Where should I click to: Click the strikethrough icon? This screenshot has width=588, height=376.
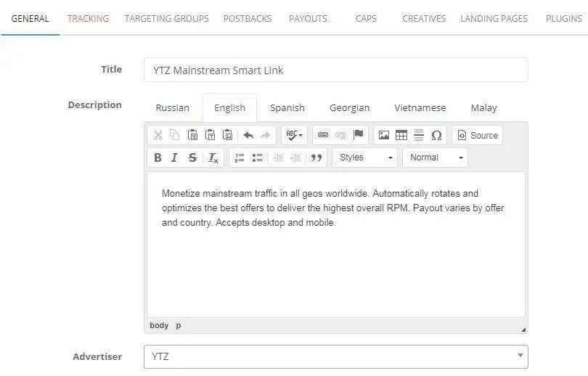pos(192,158)
